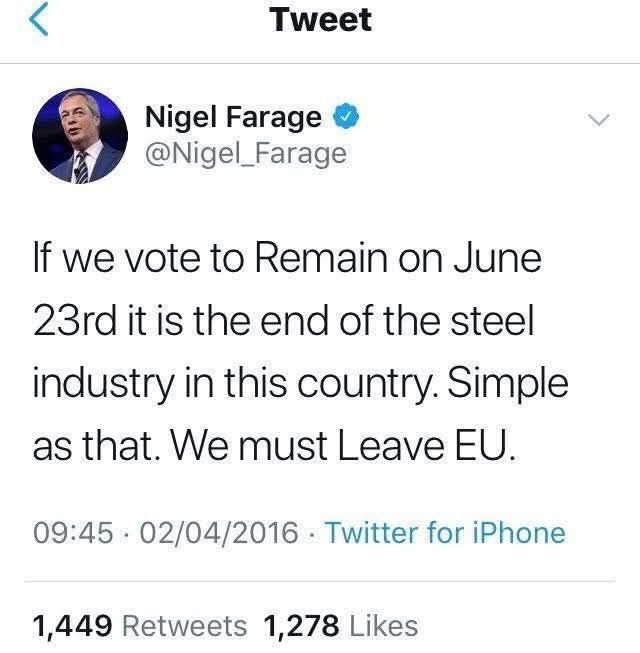Open the Nigel Farage display name
The width and height of the screenshot is (640, 653).
click(x=234, y=118)
